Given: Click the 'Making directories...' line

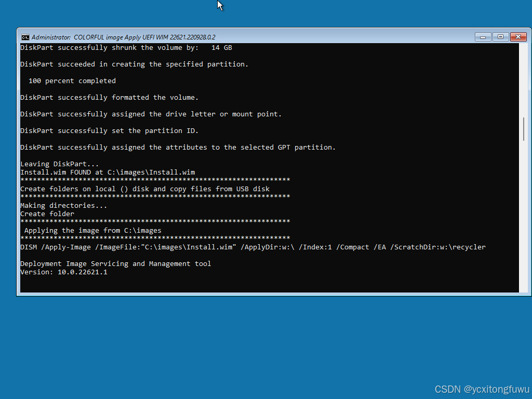Looking at the screenshot, I should [64, 206].
